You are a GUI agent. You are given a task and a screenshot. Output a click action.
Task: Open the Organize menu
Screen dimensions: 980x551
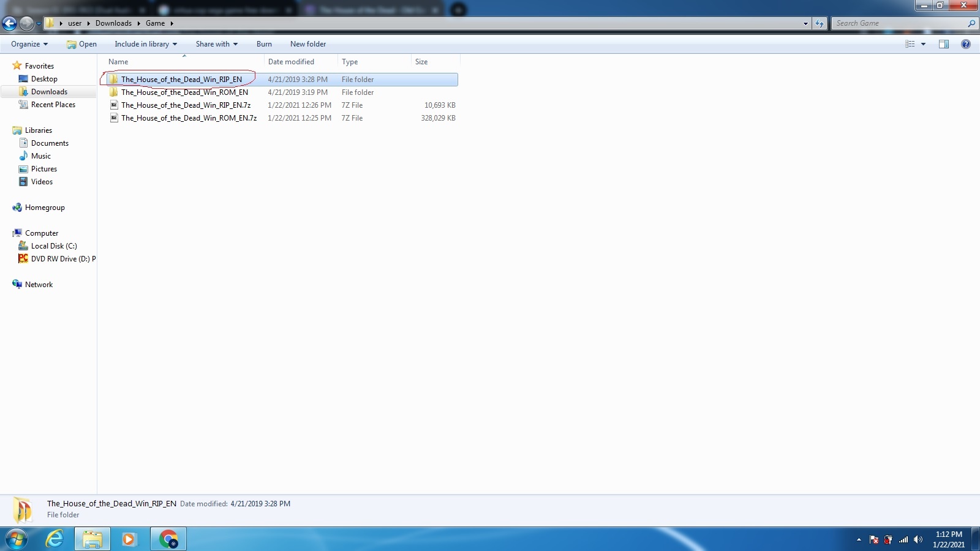click(29, 44)
